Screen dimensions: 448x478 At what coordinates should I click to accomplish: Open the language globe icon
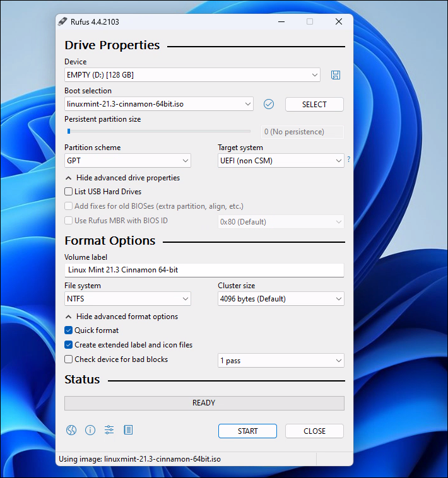pos(71,430)
